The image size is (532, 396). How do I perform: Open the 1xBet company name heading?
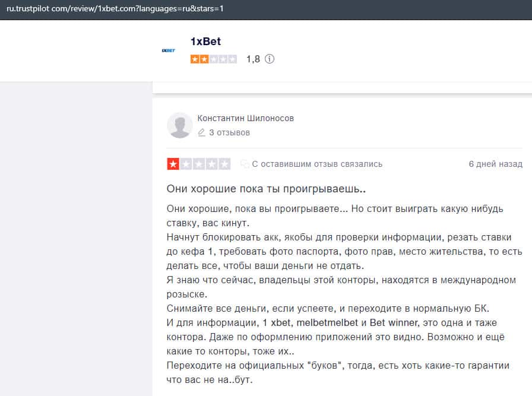[x=205, y=42]
